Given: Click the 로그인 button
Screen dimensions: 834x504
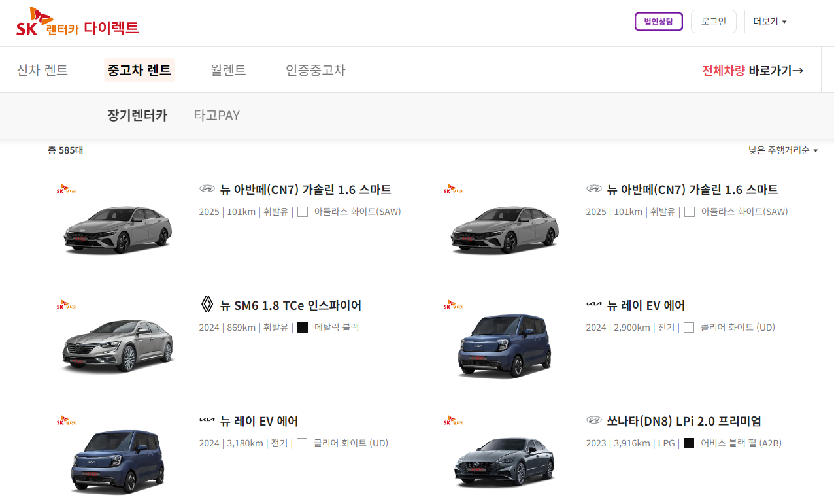Looking at the screenshot, I should 713,22.
